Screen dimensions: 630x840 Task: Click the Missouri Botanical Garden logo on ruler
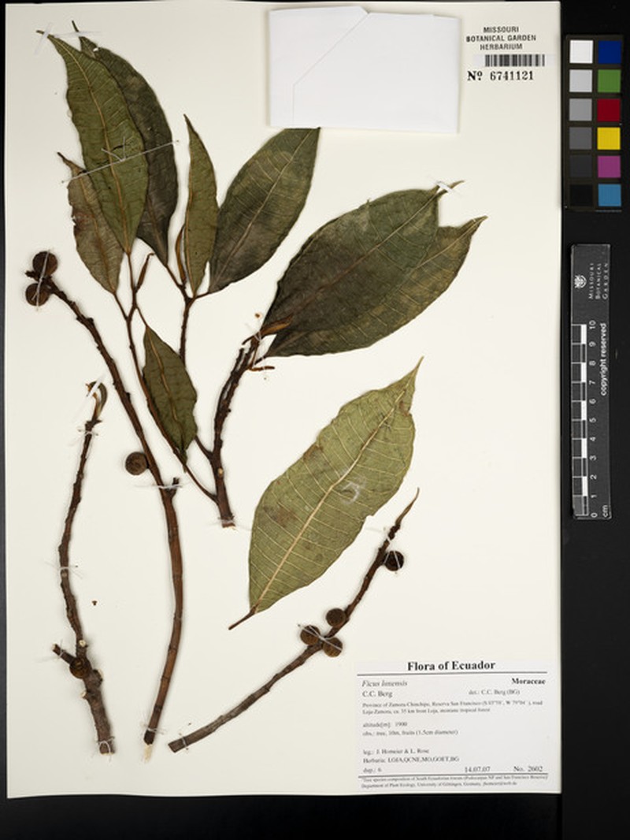(x=582, y=281)
